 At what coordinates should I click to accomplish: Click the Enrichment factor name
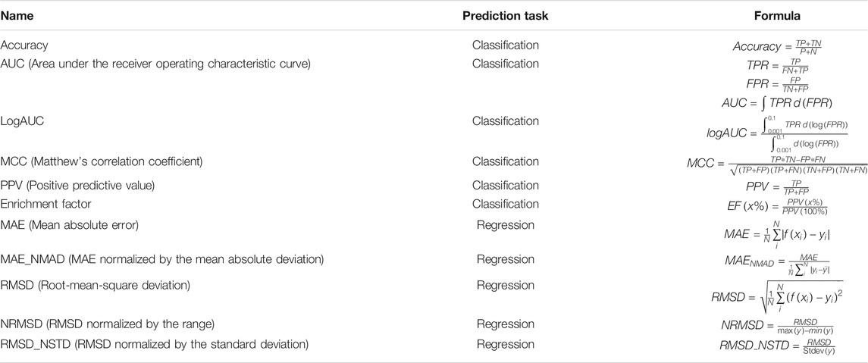(46, 204)
